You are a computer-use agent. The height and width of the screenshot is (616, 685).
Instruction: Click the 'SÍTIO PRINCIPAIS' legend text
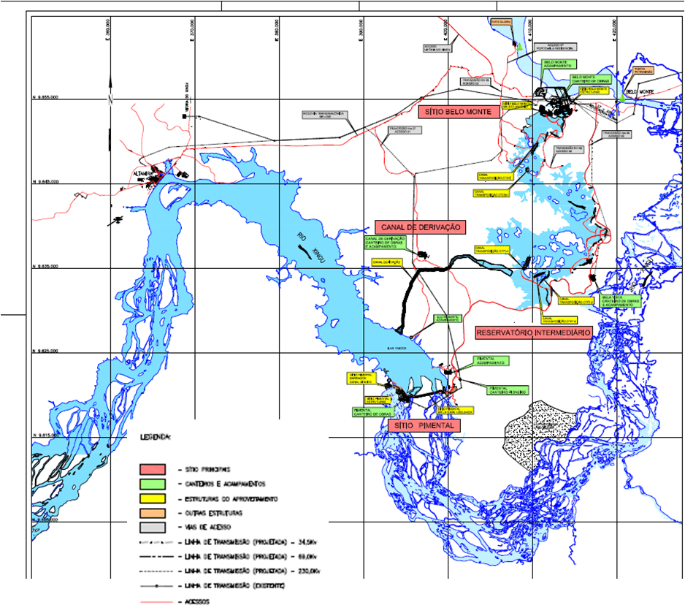(x=207, y=470)
